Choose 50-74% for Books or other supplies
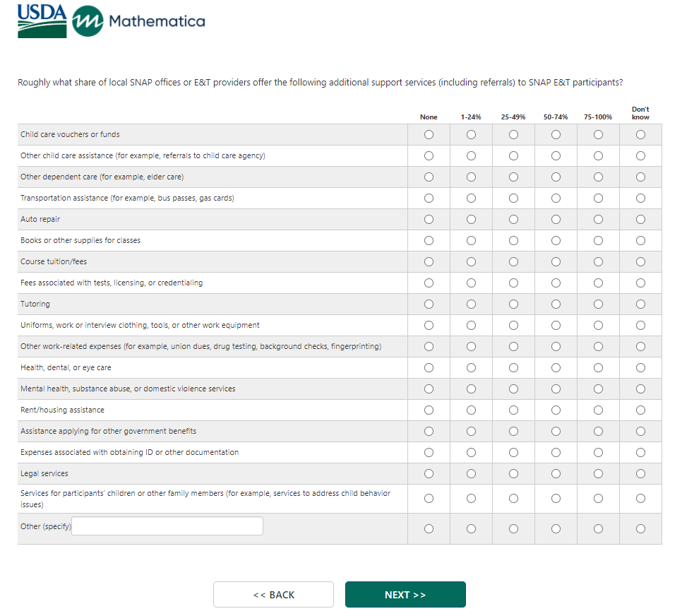This screenshot has width=682, height=616. coord(556,241)
